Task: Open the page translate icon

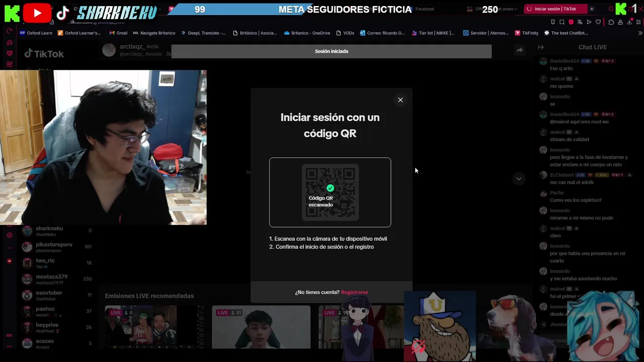Action: pos(580,22)
